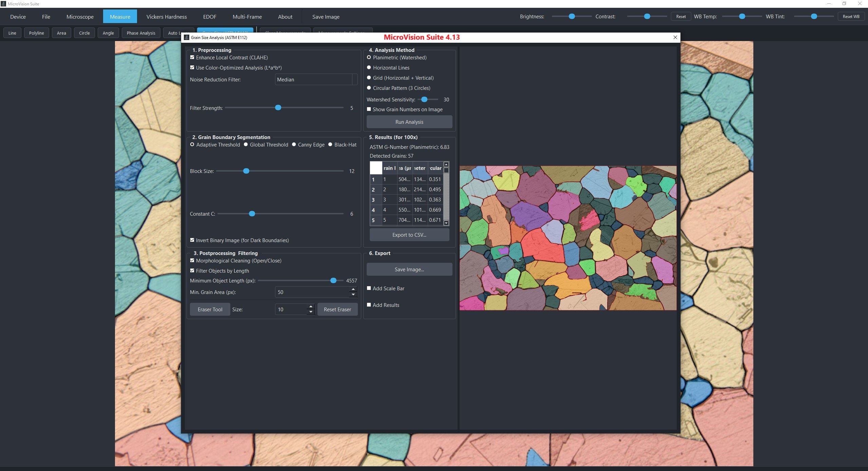The image size is (868, 471).
Task: Activate the Eraser Tool
Action: (210, 309)
